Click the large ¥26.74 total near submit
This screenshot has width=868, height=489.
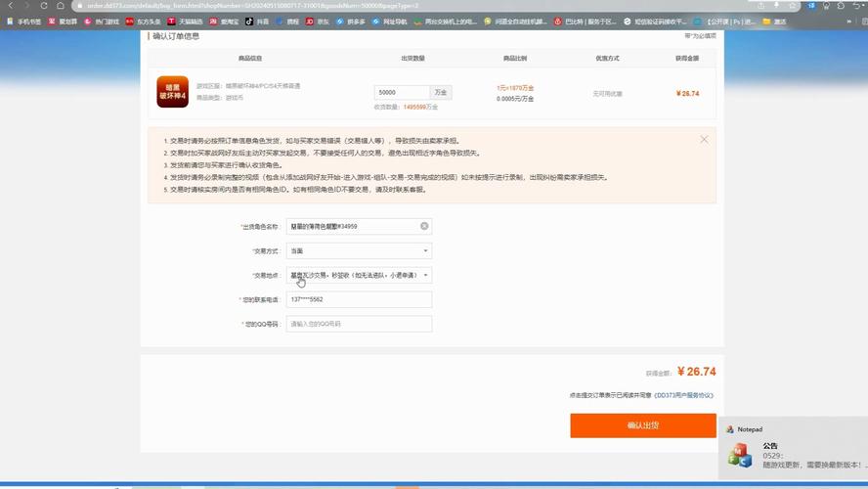click(696, 372)
